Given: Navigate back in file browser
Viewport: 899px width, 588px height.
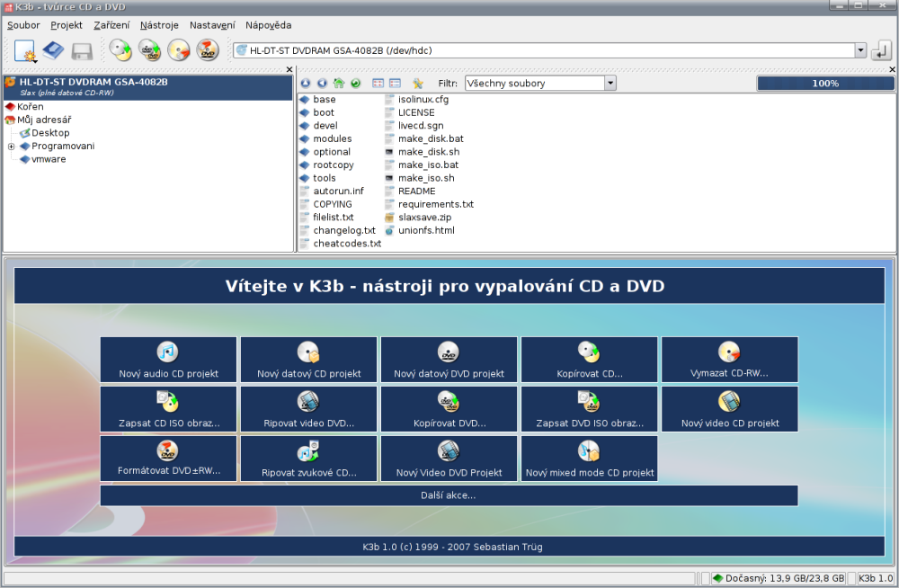Looking at the screenshot, I should pos(322,84).
